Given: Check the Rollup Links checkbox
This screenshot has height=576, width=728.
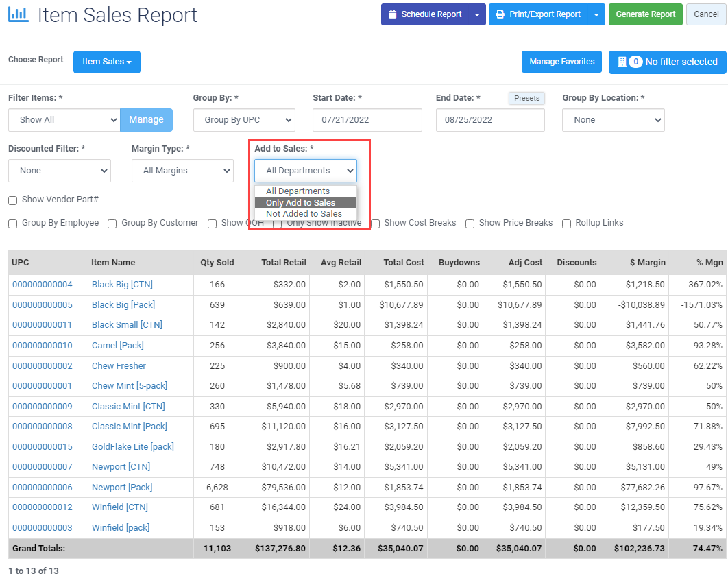Looking at the screenshot, I should click(x=566, y=224).
